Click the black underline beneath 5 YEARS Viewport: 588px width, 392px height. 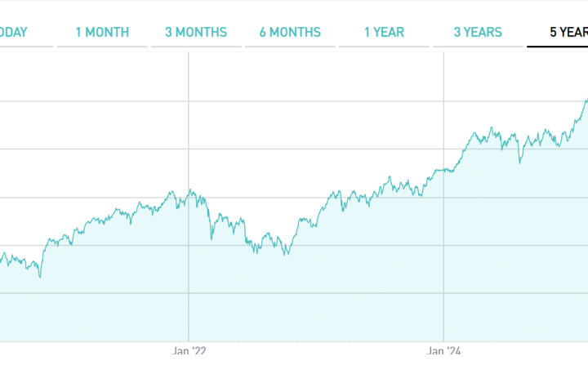click(x=558, y=47)
